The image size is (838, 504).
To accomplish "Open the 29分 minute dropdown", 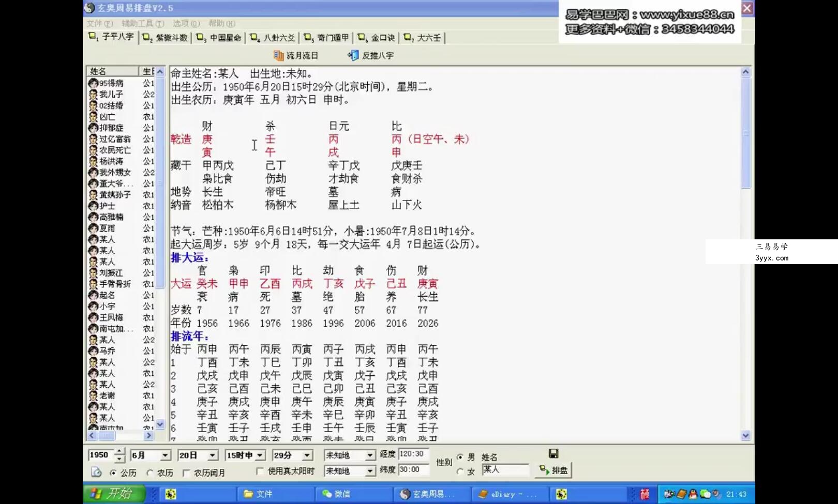I will click(307, 455).
